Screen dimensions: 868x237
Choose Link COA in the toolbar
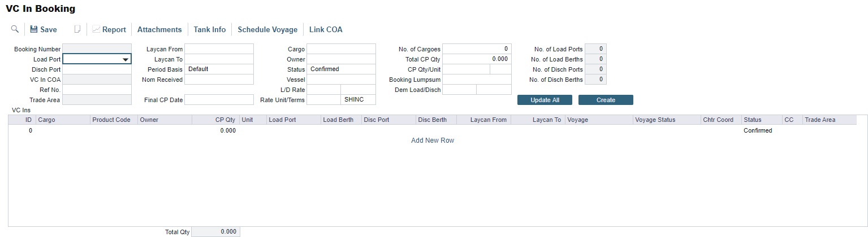click(326, 29)
